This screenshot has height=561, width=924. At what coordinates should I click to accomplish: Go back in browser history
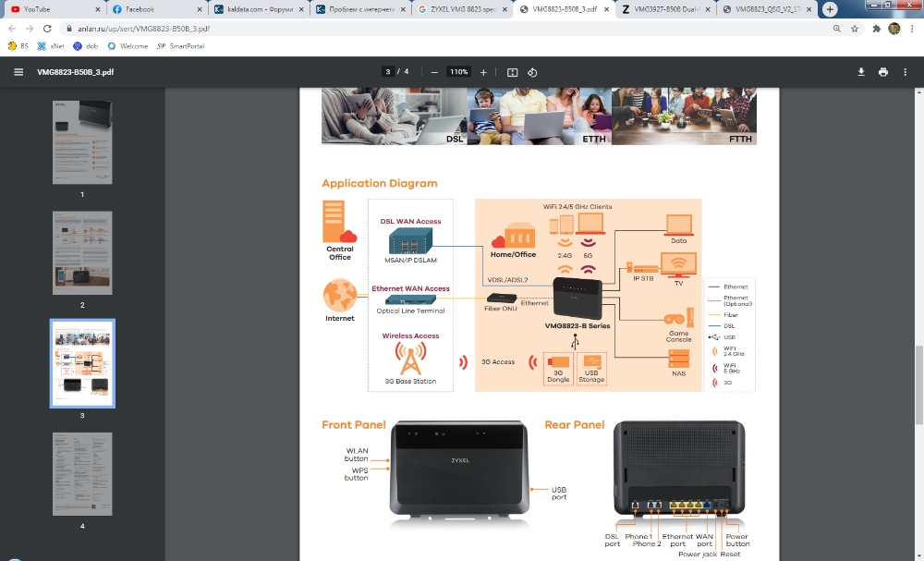click(x=12, y=29)
